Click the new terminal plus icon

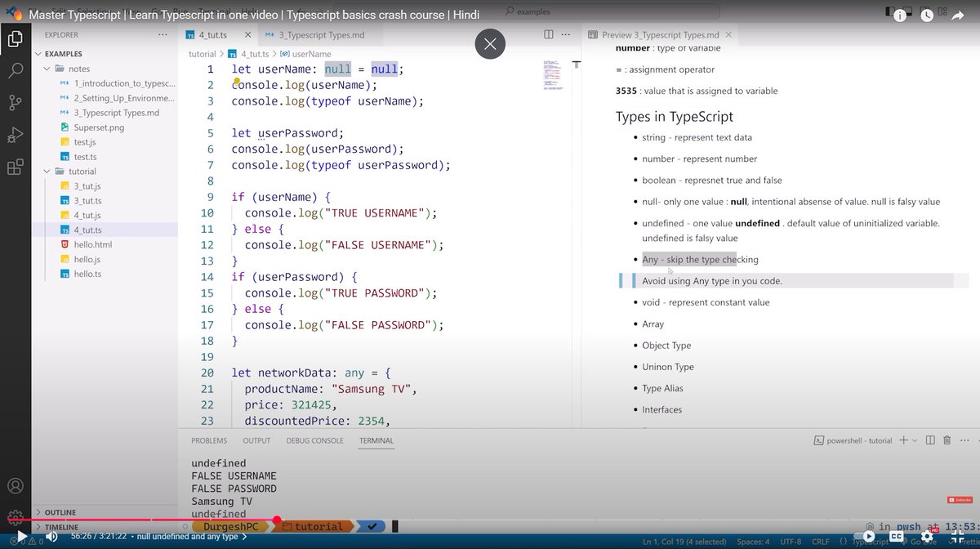(x=903, y=440)
